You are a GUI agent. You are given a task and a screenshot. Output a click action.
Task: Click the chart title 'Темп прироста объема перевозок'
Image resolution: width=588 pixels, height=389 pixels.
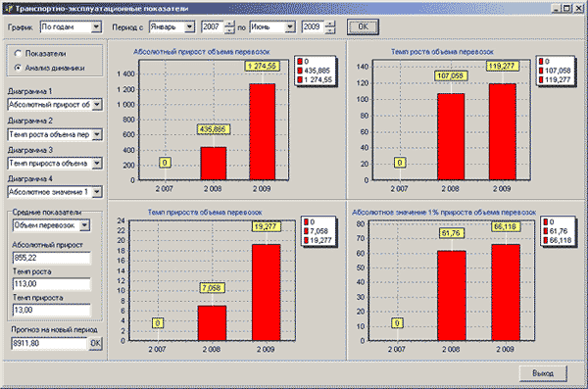click(x=205, y=213)
